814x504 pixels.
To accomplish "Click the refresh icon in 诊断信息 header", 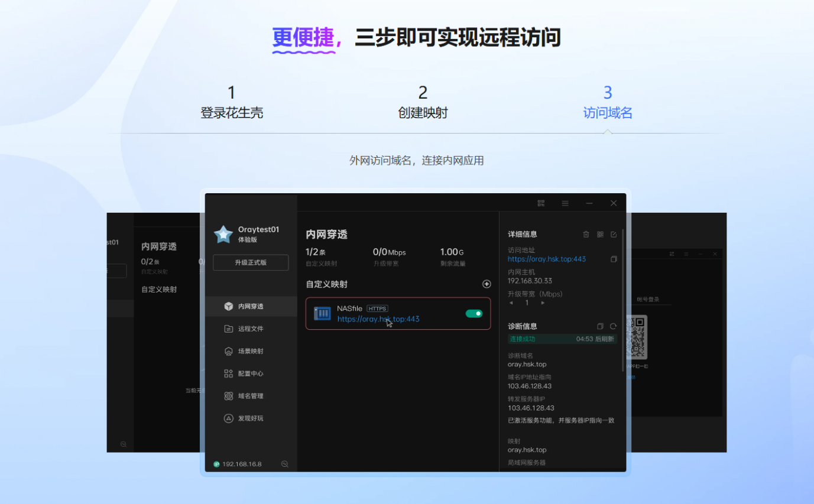I will point(613,326).
